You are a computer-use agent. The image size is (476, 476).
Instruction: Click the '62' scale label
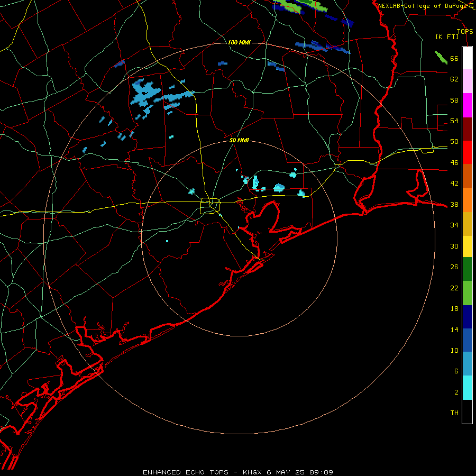[454, 79]
